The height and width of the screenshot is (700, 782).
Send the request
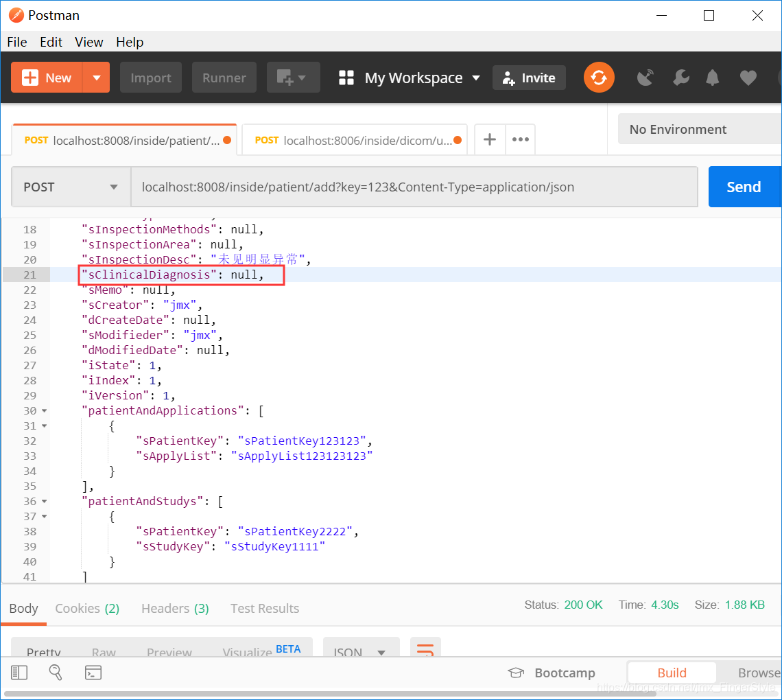pos(744,187)
